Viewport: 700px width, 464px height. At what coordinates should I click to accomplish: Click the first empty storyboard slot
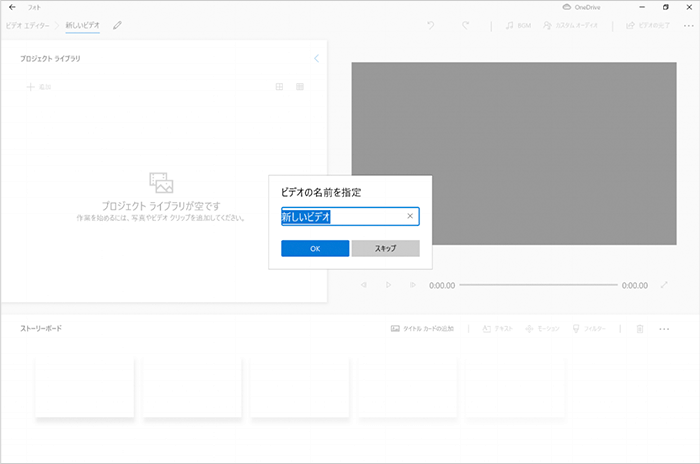[x=85, y=388]
